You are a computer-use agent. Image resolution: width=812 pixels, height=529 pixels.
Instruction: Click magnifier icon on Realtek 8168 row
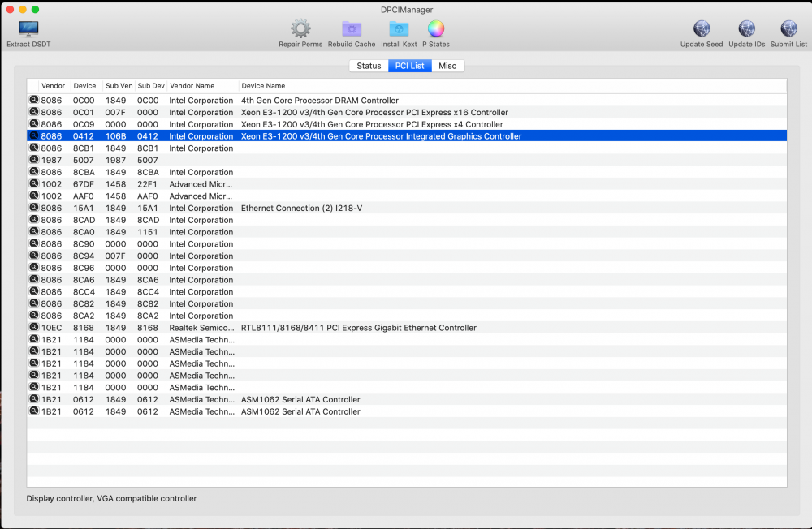pyautogui.click(x=33, y=327)
